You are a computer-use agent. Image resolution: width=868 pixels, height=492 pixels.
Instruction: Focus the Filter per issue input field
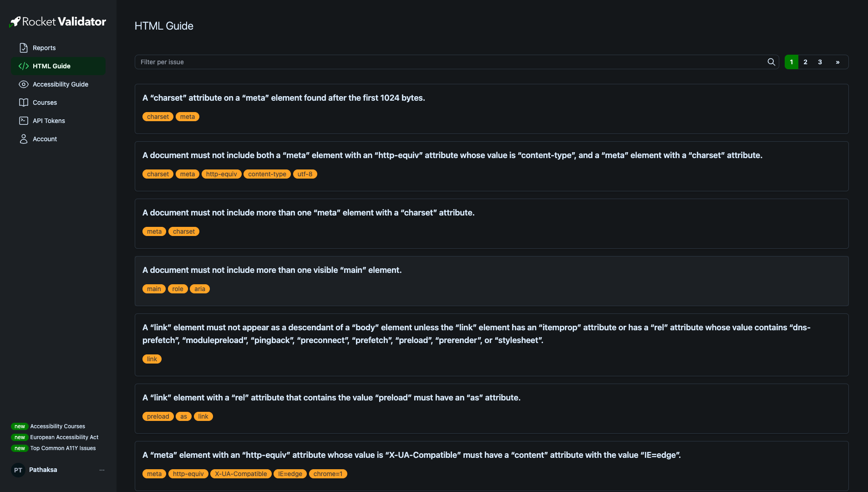coord(451,62)
